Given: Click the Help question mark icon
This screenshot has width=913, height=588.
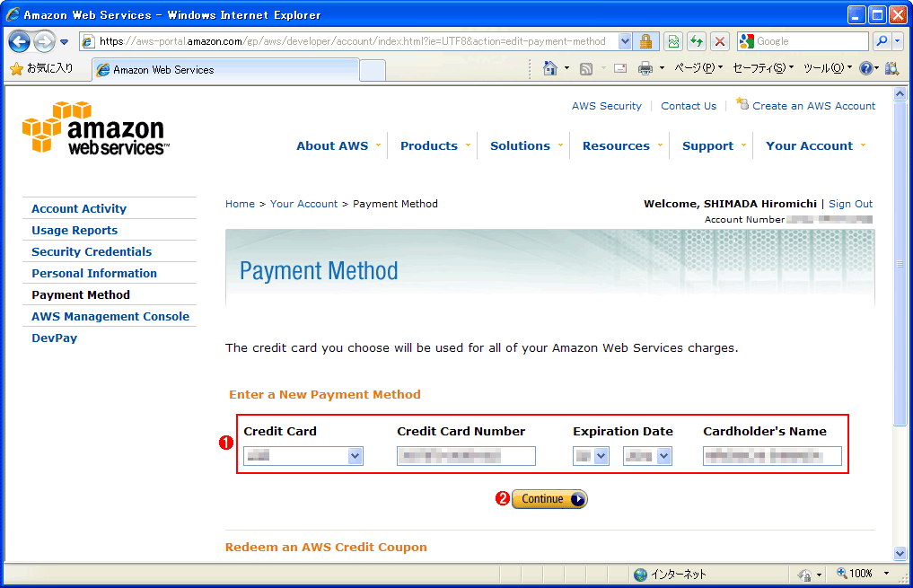Looking at the screenshot, I should click(x=865, y=69).
